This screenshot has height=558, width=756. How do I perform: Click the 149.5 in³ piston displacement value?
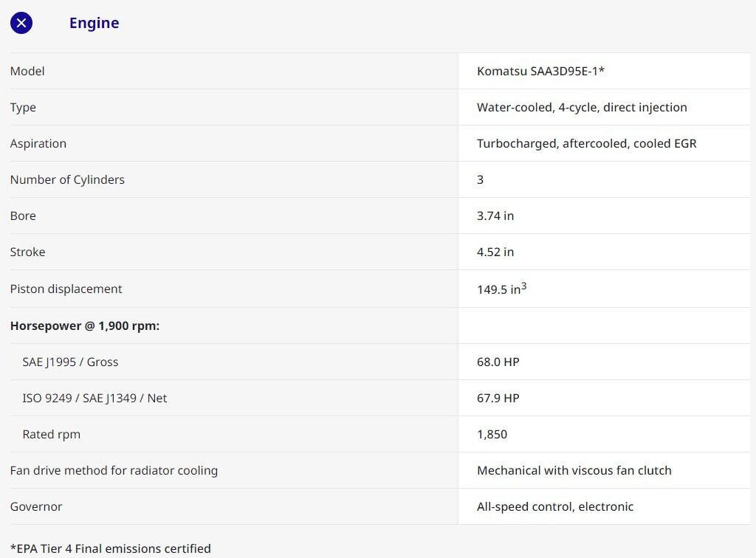coord(501,289)
